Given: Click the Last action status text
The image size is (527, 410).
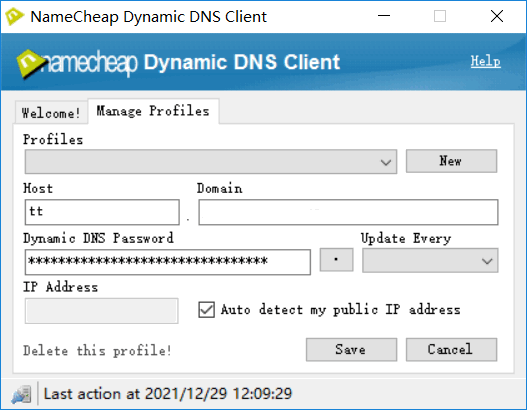Looking at the screenshot, I should pos(168,394).
